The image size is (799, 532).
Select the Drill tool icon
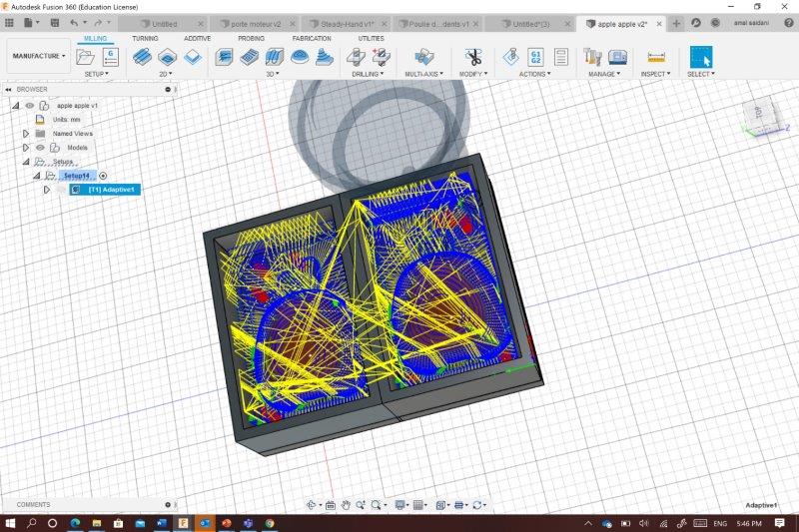tap(356, 57)
